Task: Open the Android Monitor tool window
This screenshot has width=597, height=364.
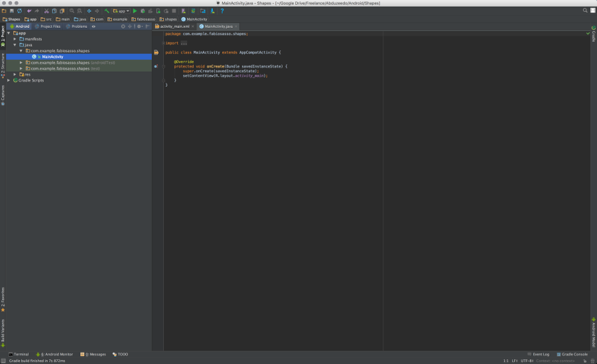Action: tap(54, 354)
